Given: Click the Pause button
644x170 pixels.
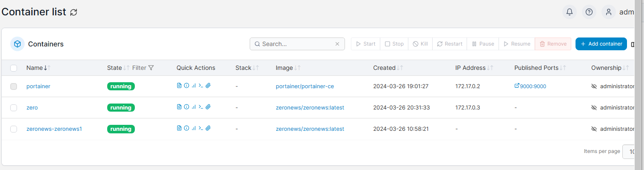Looking at the screenshot, I should click(483, 44).
